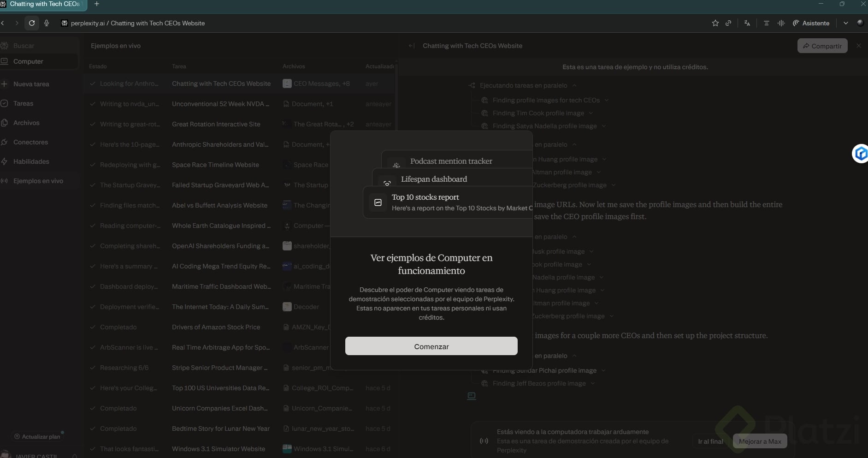Expand Finding profile images for tech CEOs
This screenshot has width=868, height=458.
point(607,100)
